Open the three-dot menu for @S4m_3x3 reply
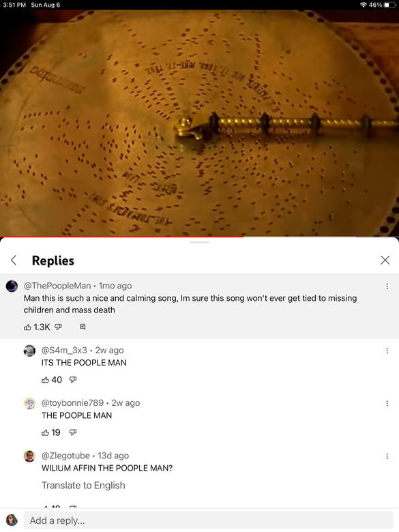Screen dimensions: 399x532 point(387,351)
